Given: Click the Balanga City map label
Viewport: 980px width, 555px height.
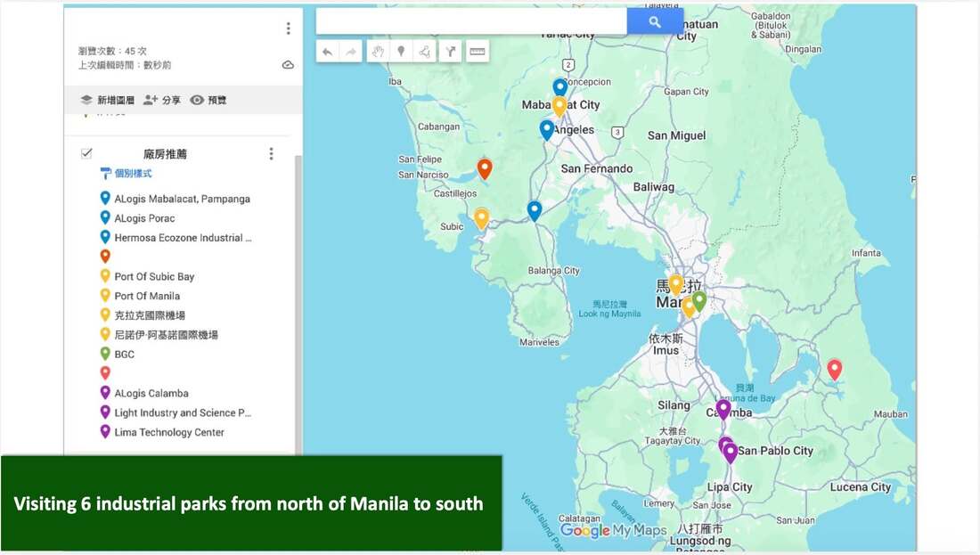Looking at the screenshot, I should [x=554, y=271].
